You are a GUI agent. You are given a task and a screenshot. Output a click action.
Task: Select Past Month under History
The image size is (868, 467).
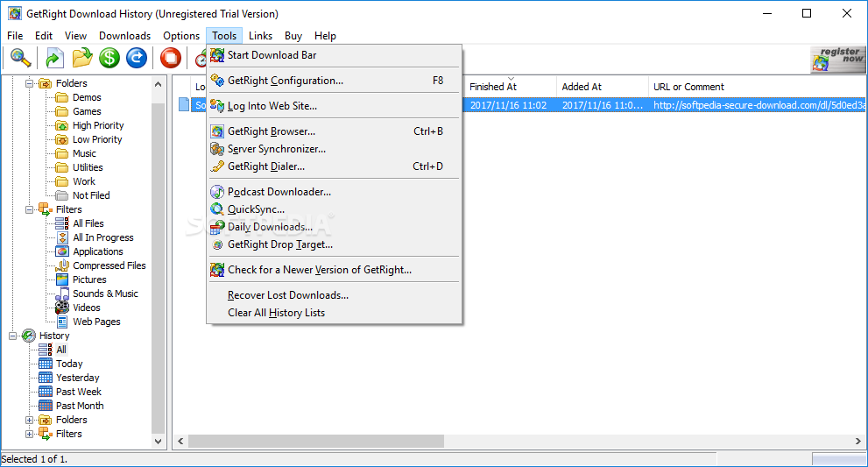pyautogui.click(x=80, y=406)
